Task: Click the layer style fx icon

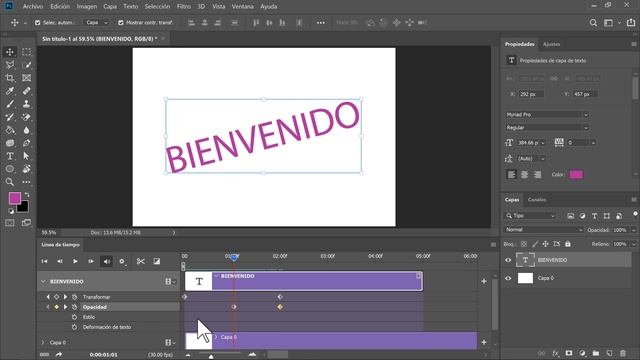Action: tap(555, 353)
